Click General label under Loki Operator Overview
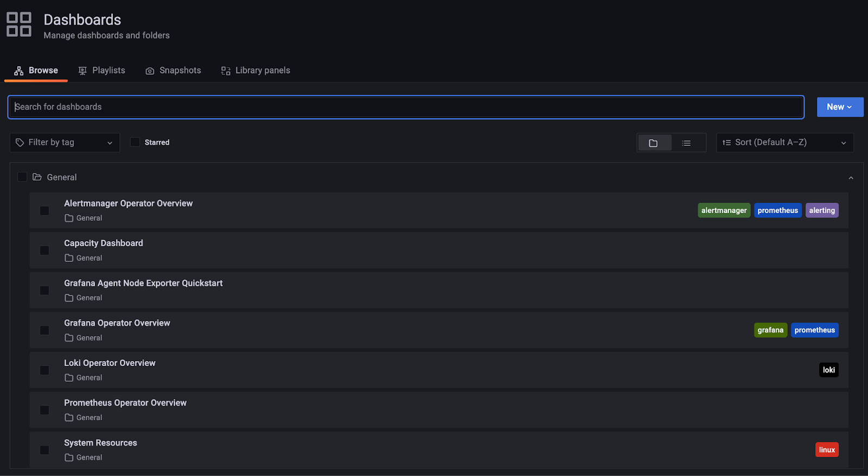Viewport: 868px width, 476px height. [89, 378]
